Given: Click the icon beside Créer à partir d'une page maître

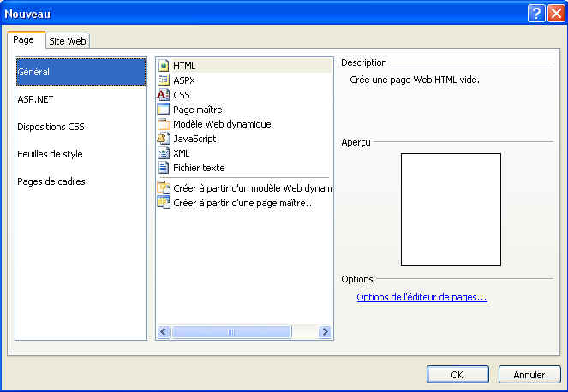Looking at the screenshot, I should [x=164, y=202].
